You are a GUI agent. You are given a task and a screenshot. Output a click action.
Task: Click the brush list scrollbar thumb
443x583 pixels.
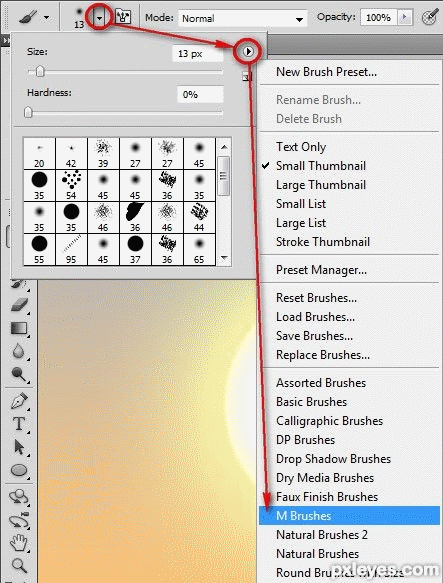224,176
